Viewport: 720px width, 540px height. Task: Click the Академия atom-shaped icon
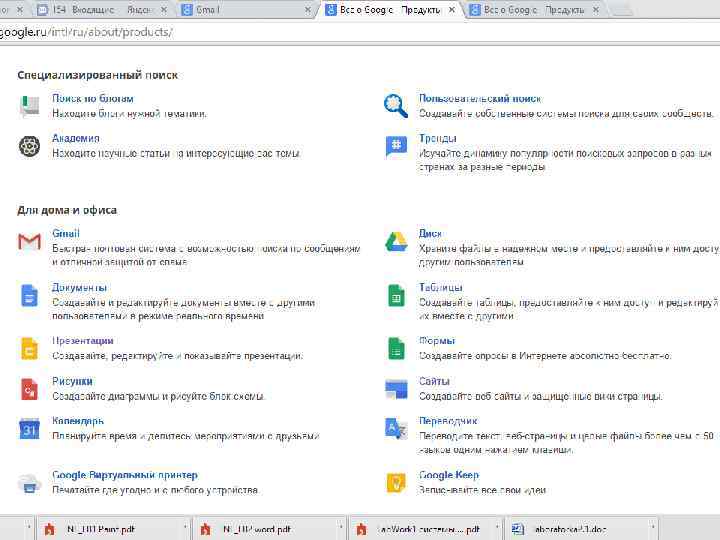(29, 146)
